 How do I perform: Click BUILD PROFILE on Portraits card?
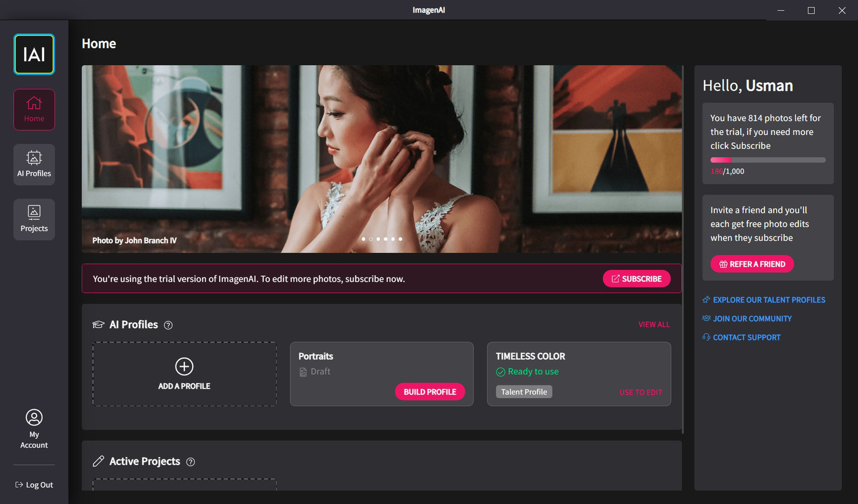(x=430, y=392)
